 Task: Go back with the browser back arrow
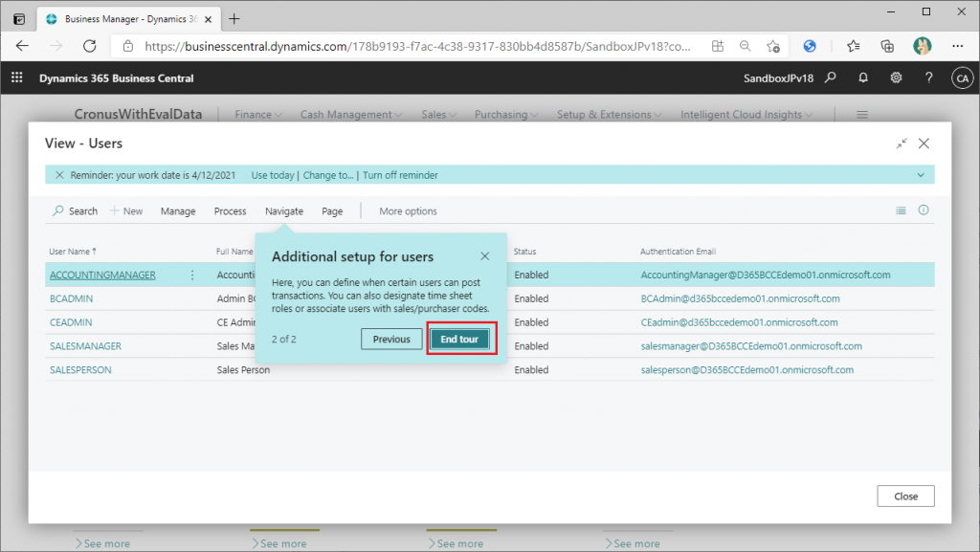click(22, 46)
